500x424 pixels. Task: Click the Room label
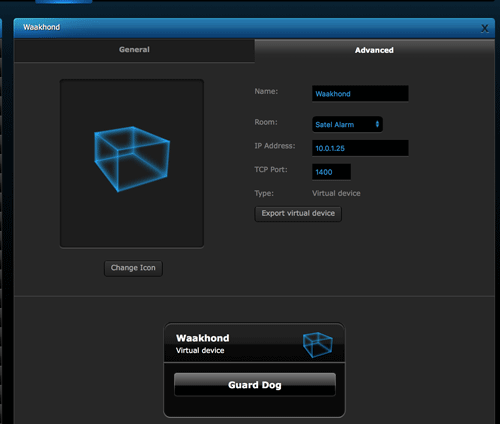[266, 122]
